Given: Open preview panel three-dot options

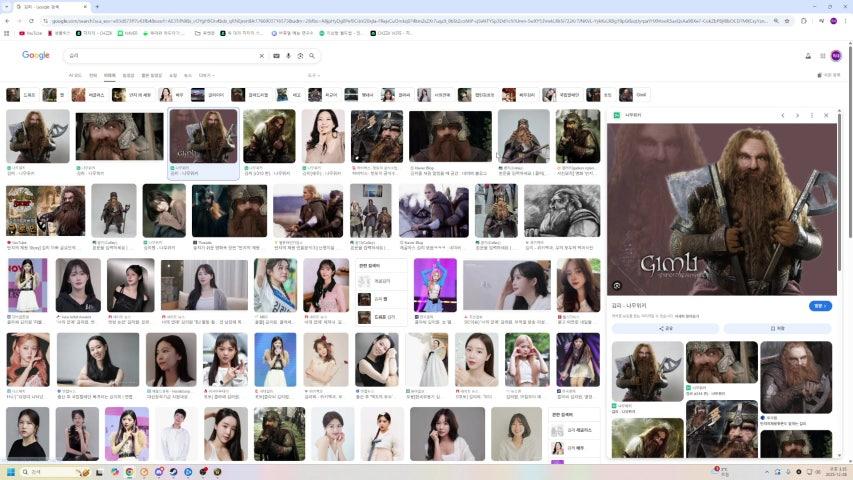Looking at the screenshot, I should point(812,115).
